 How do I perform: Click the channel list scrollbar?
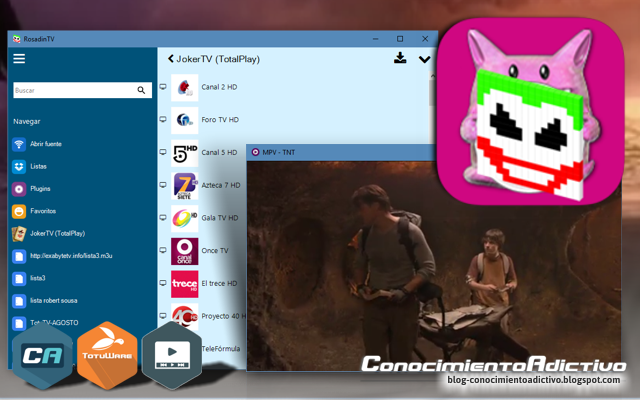[x=432, y=93]
